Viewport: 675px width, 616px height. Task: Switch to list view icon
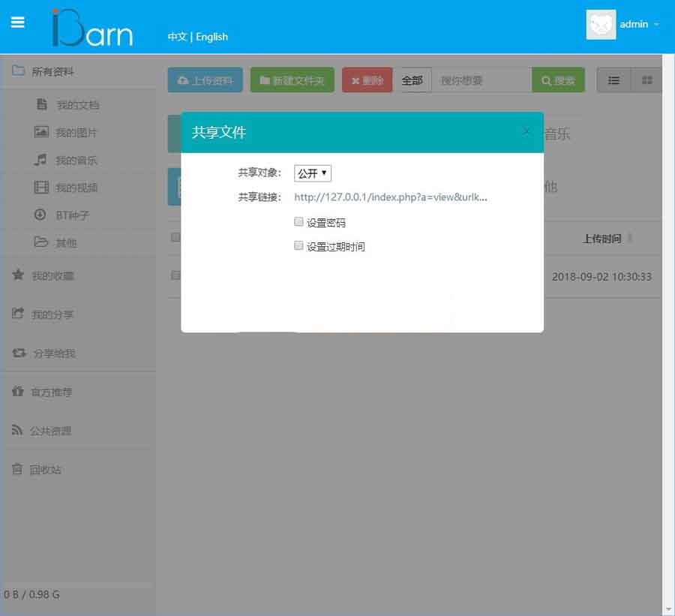613,80
